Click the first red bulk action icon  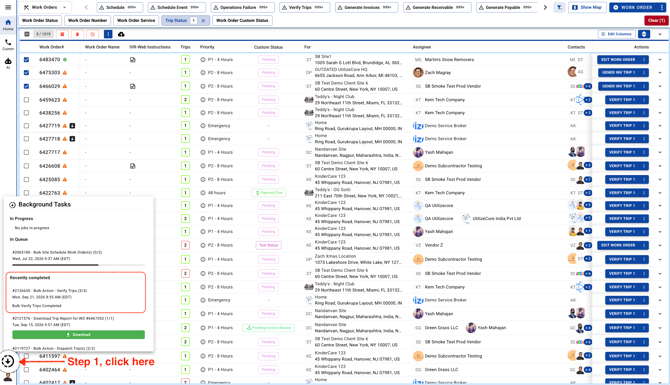coord(62,34)
